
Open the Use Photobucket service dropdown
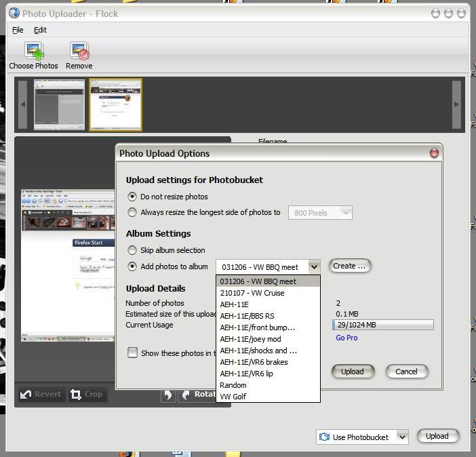point(403,437)
